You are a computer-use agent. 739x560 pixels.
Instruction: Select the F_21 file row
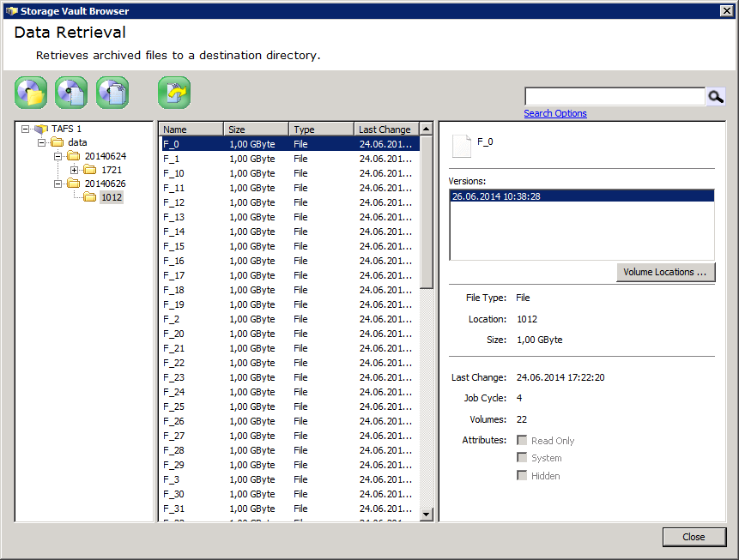point(289,348)
